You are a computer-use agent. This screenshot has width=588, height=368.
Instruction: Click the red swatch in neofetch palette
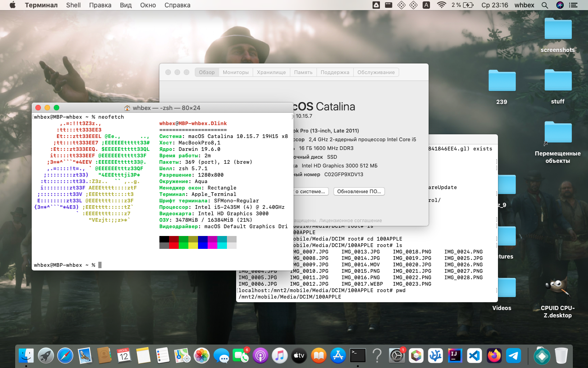174,245
